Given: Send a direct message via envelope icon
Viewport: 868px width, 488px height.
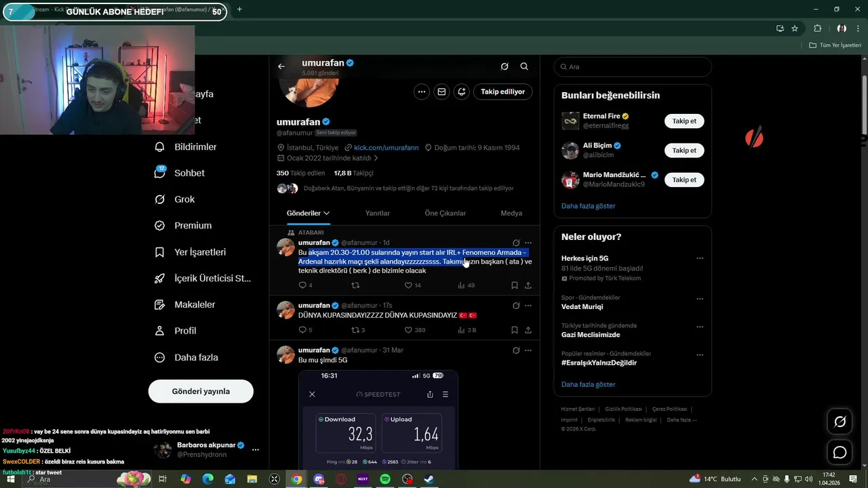Looking at the screenshot, I should point(441,91).
